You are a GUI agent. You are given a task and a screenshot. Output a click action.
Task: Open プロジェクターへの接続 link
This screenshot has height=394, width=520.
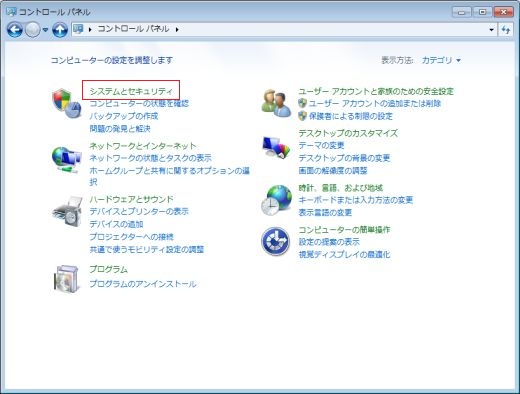click(x=131, y=237)
